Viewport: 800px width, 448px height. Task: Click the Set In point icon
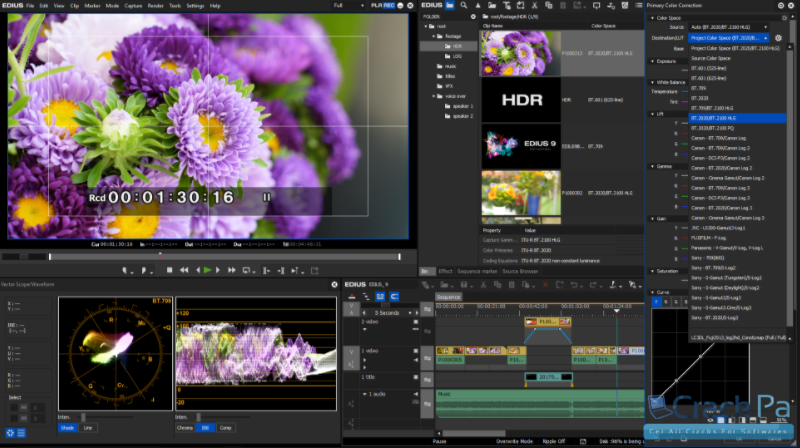(x=124, y=270)
